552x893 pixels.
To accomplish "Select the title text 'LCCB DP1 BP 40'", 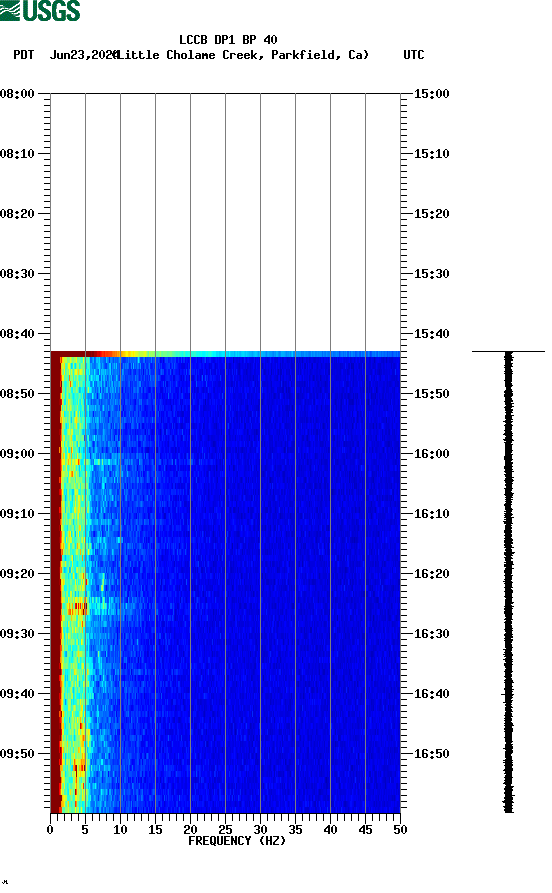I will point(228,40).
